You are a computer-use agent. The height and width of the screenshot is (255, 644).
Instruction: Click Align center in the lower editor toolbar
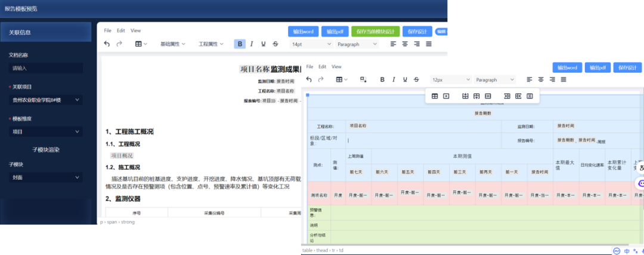point(540,80)
